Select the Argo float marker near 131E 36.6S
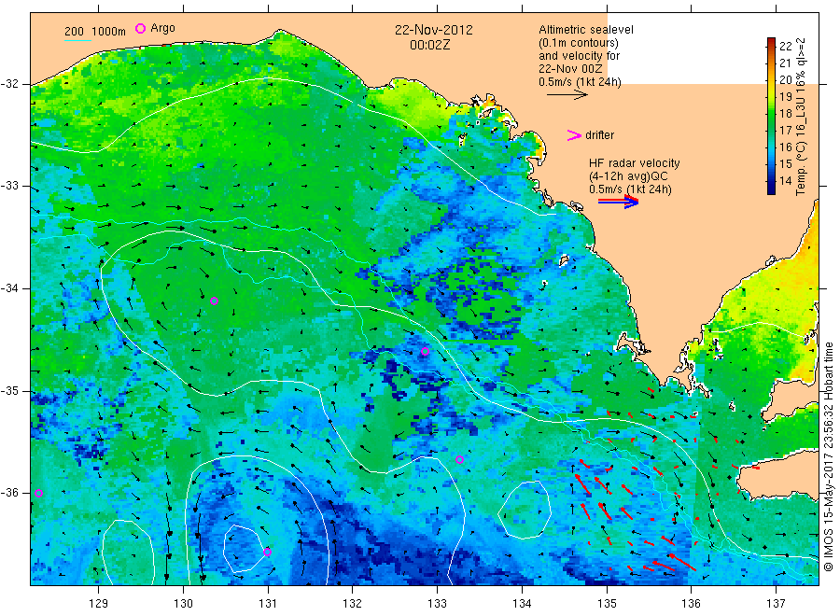Viewport: 840px width, 616px height. click(267, 552)
